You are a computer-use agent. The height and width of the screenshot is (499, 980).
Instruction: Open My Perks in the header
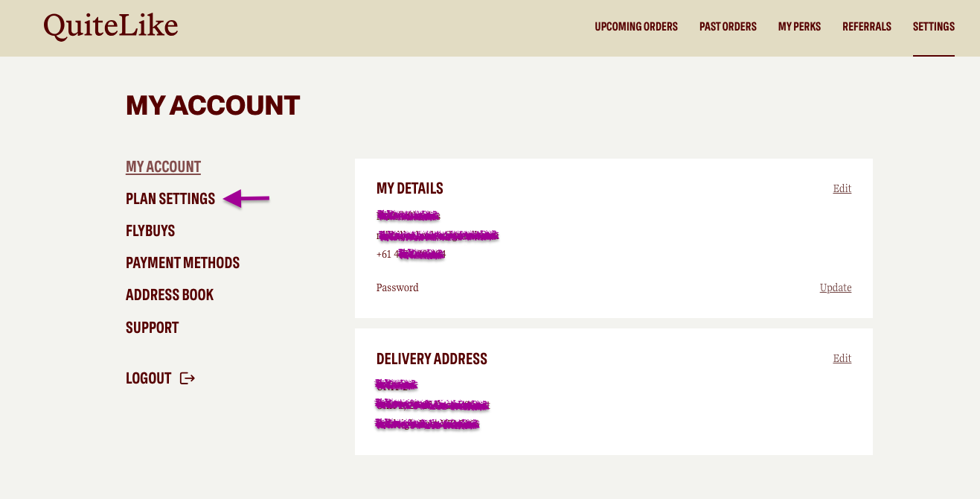point(799,27)
